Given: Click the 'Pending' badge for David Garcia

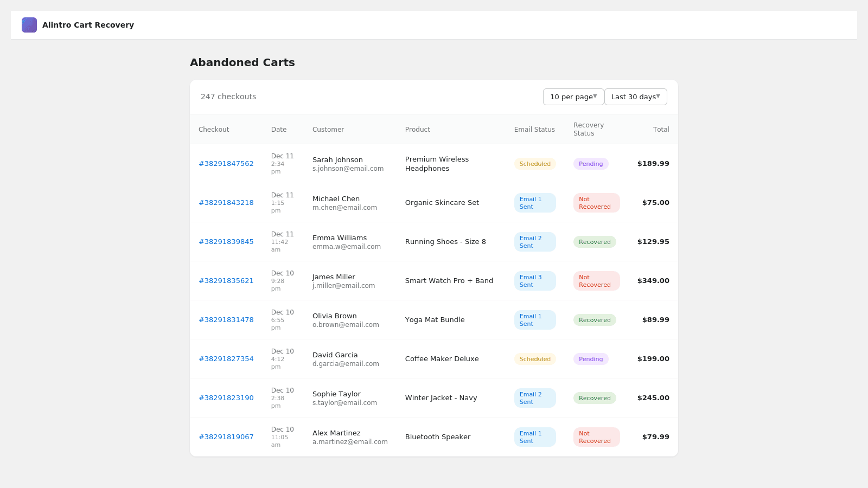Looking at the screenshot, I should point(590,358).
